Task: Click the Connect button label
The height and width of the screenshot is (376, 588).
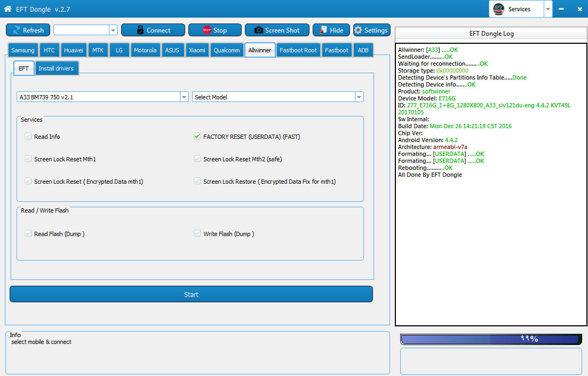Action: (x=158, y=30)
